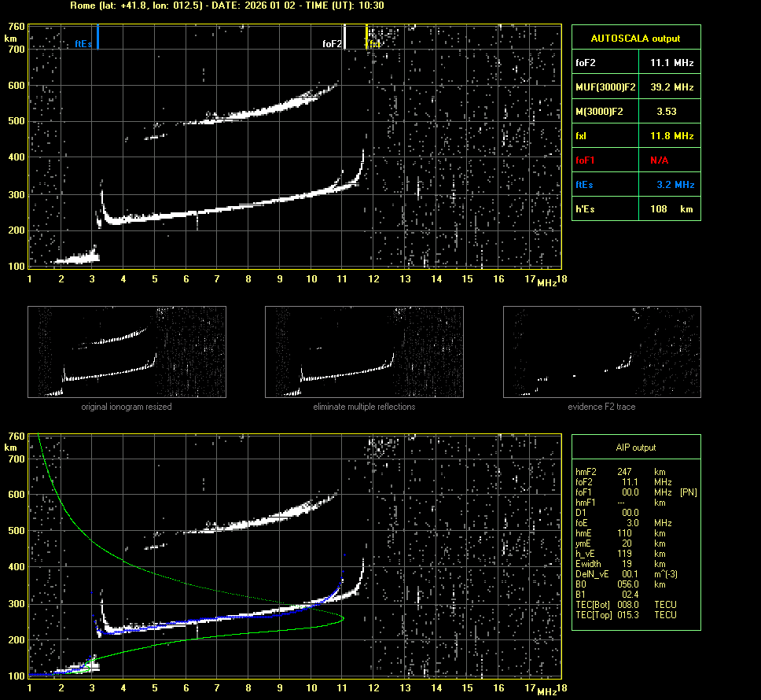Select the foF2 11.1 MHz value cell

[671, 62]
